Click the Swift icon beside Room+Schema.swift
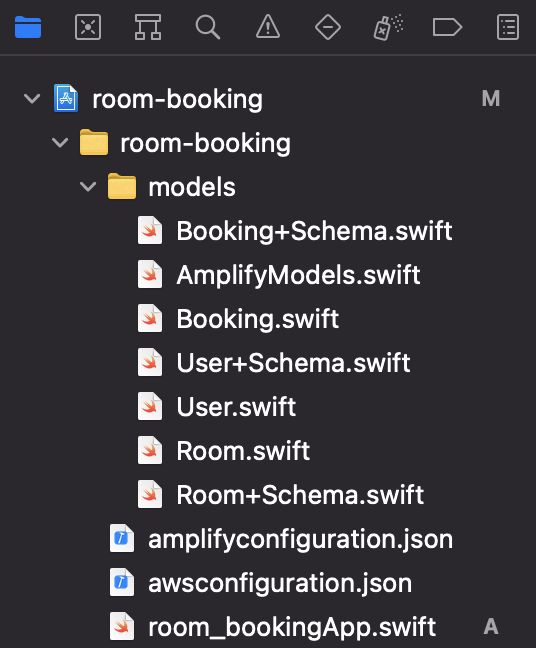 point(150,494)
